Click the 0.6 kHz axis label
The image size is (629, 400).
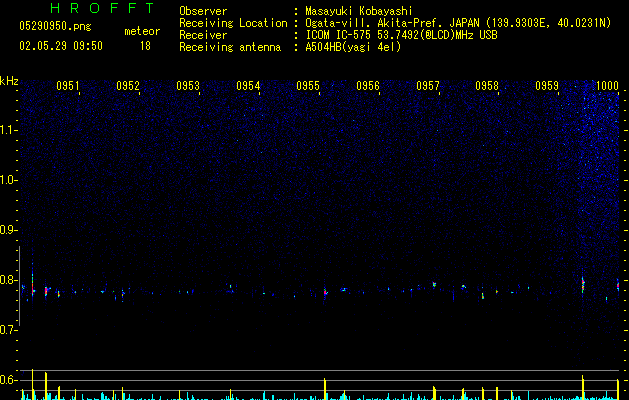[8, 380]
